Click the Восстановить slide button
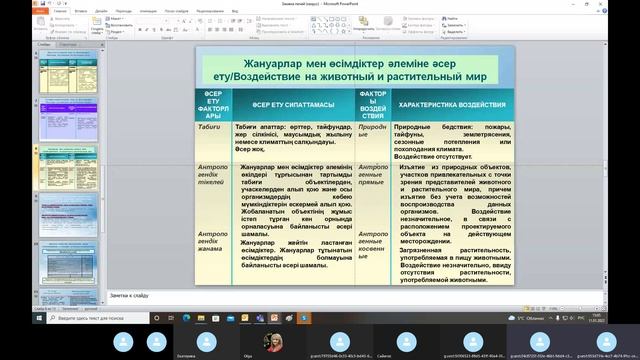Image resolution: width=640 pixels, height=360 pixels. (119, 25)
